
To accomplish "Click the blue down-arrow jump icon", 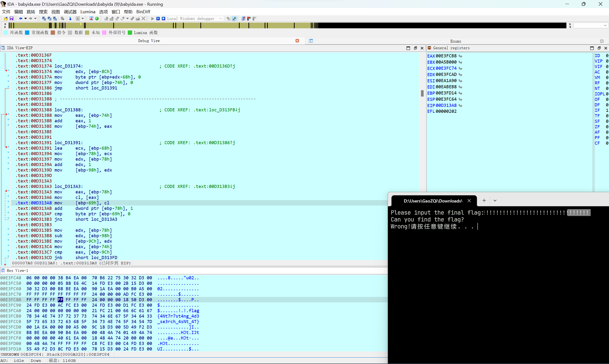I will point(70,19).
